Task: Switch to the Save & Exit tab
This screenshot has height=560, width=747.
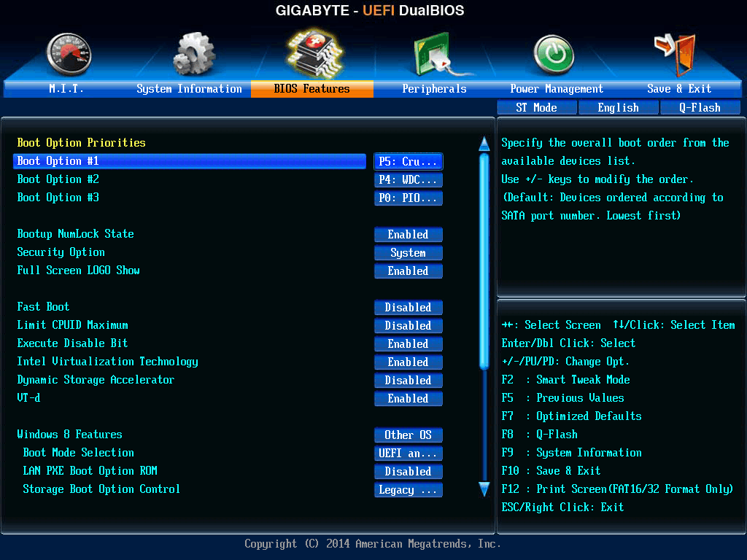Action: click(x=679, y=88)
